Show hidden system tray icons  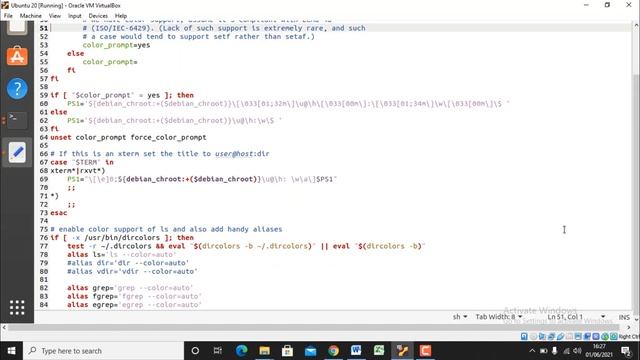532,351
